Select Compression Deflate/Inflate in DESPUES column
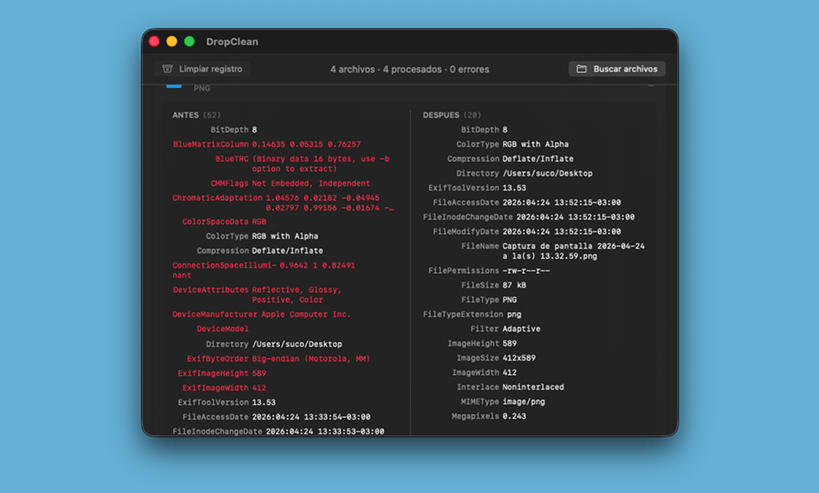The image size is (819, 493). [x=510, y=159]
